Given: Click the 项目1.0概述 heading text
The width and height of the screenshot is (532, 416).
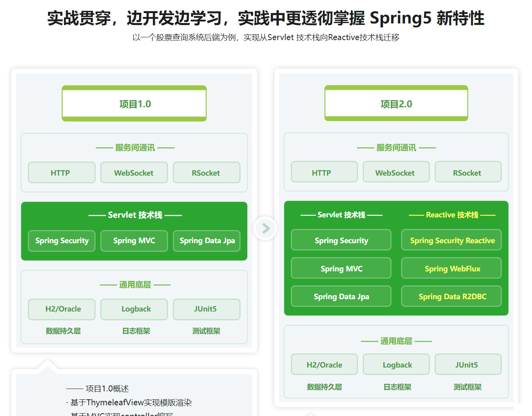Looking at the screenshot, I should (x=107, y=389).
